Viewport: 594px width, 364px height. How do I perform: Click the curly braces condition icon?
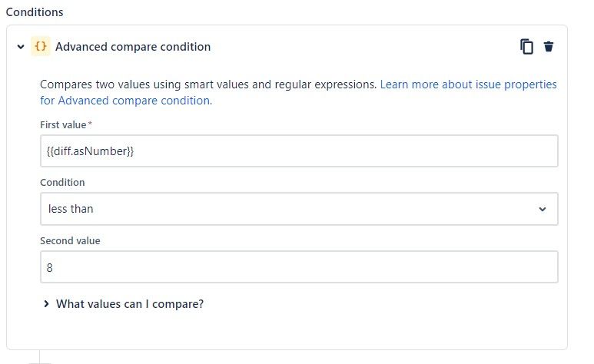click(x=41, y=47)
